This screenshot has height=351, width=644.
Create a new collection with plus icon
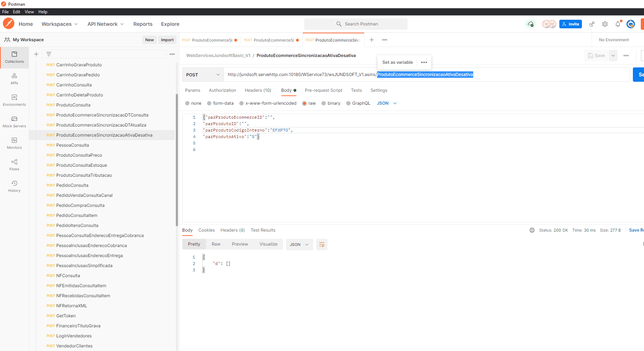point(36,54)
